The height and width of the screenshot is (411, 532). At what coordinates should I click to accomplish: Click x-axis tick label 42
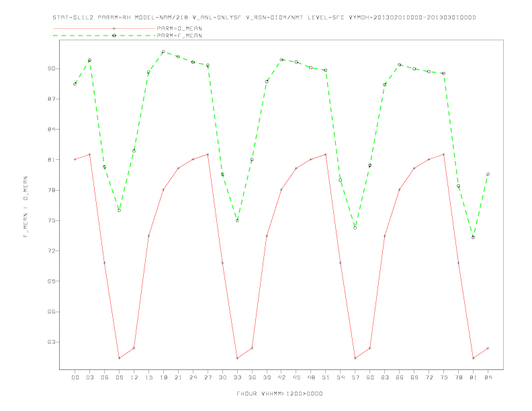click(x=281, y=377)
